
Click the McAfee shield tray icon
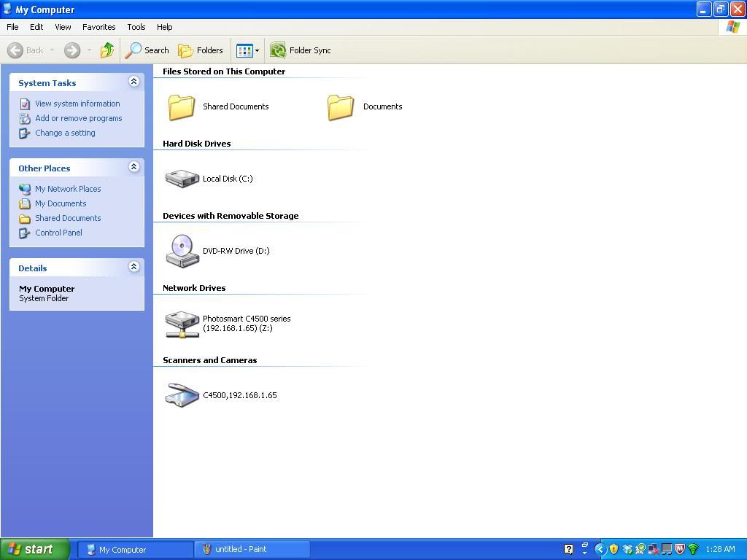(x=681, y=550)
